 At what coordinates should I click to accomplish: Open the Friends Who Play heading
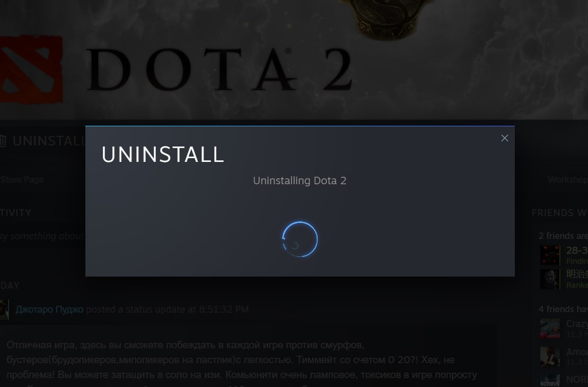coord(559,213)
